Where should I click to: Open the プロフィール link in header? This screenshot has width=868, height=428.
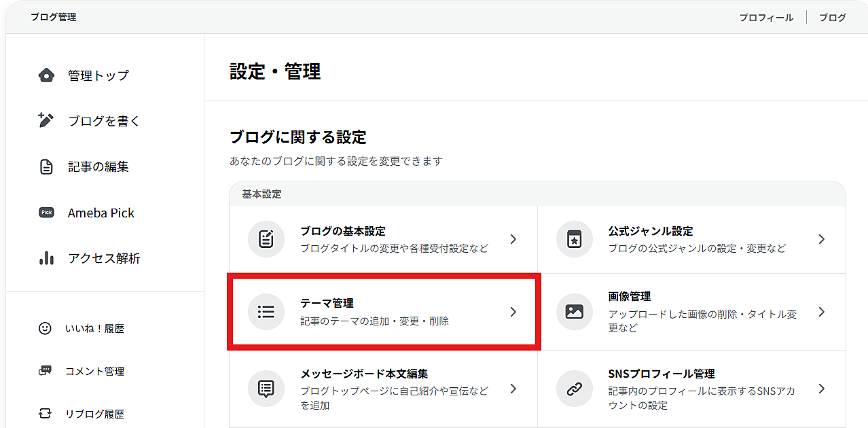tap(766, 18)
